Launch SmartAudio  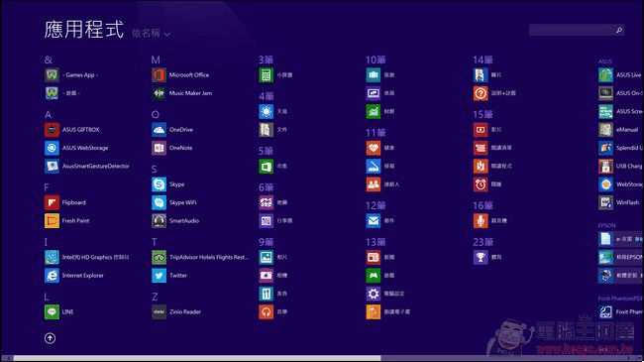pyautogui.click(x=175, y=221)
